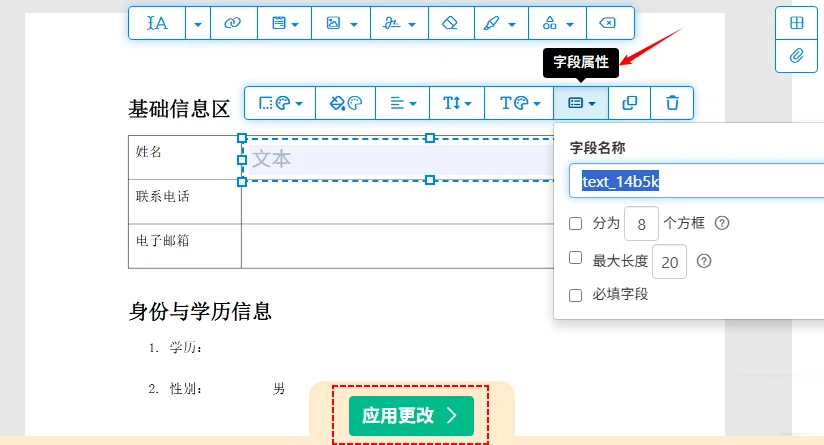Select the eraser whiteout tool
This screenshot has height=445, width=824.
click(450, 23)
